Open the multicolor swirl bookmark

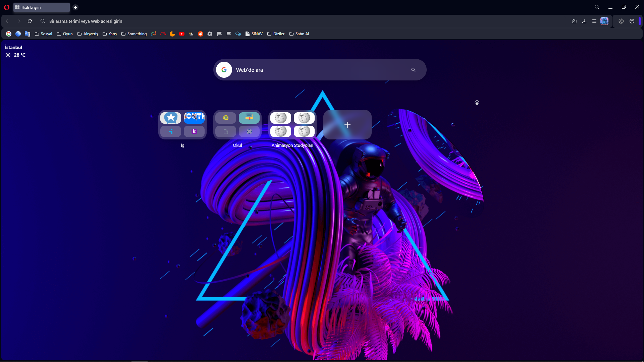[x=154, y=34]
